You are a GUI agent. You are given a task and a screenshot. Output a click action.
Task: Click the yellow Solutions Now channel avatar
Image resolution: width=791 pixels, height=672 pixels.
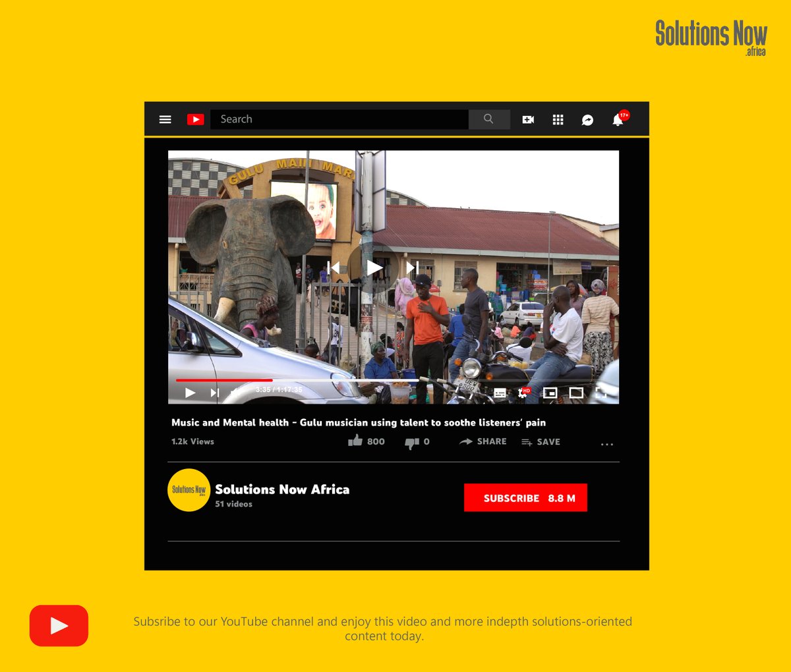pos(189,490)
